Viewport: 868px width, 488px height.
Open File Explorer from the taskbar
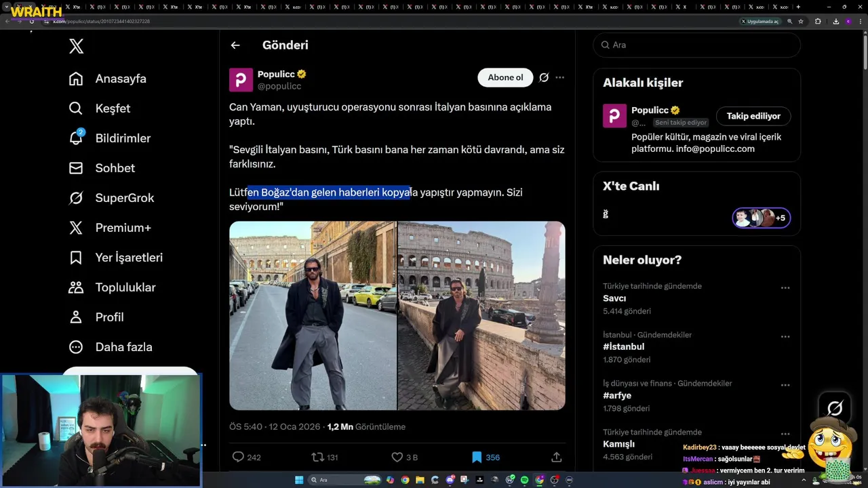420,480
